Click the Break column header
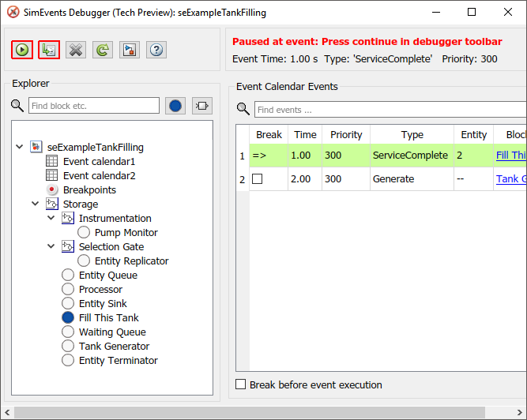Screen dimensions: 527x420 pyautogui.click(x=269, y=135)
